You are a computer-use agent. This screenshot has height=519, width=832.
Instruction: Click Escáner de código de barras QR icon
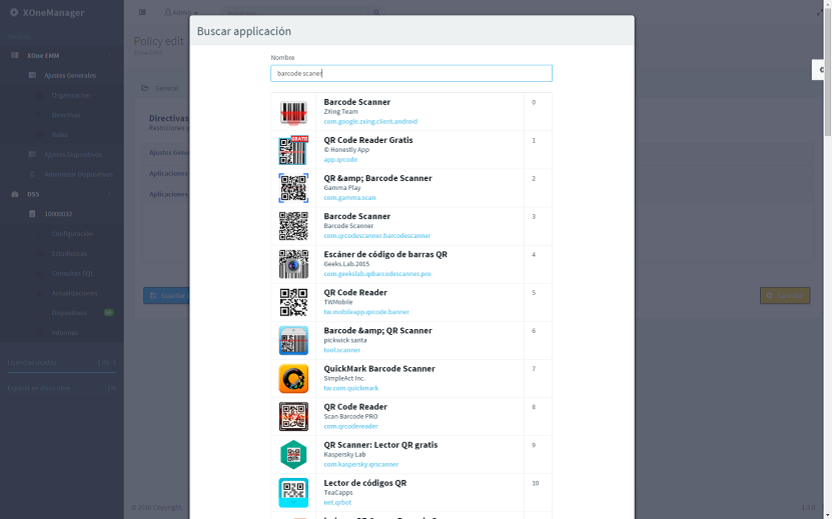[293, 264]
